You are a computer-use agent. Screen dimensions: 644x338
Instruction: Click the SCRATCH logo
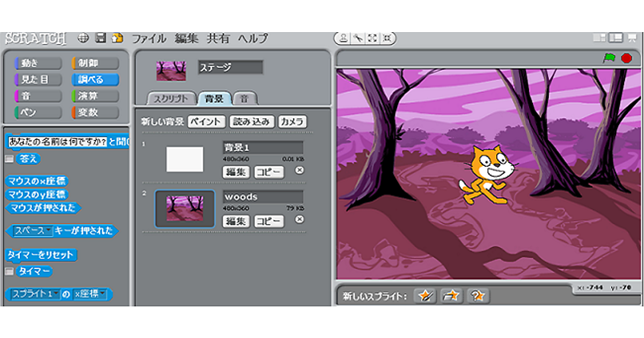pos(35,38)
